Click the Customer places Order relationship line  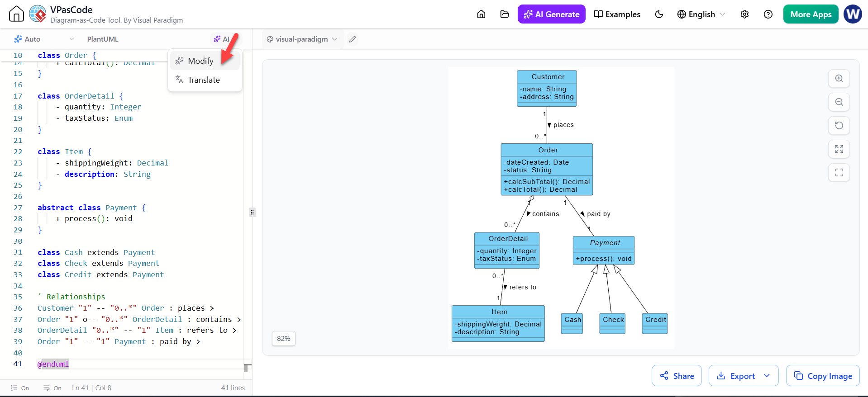pos(126,308)
